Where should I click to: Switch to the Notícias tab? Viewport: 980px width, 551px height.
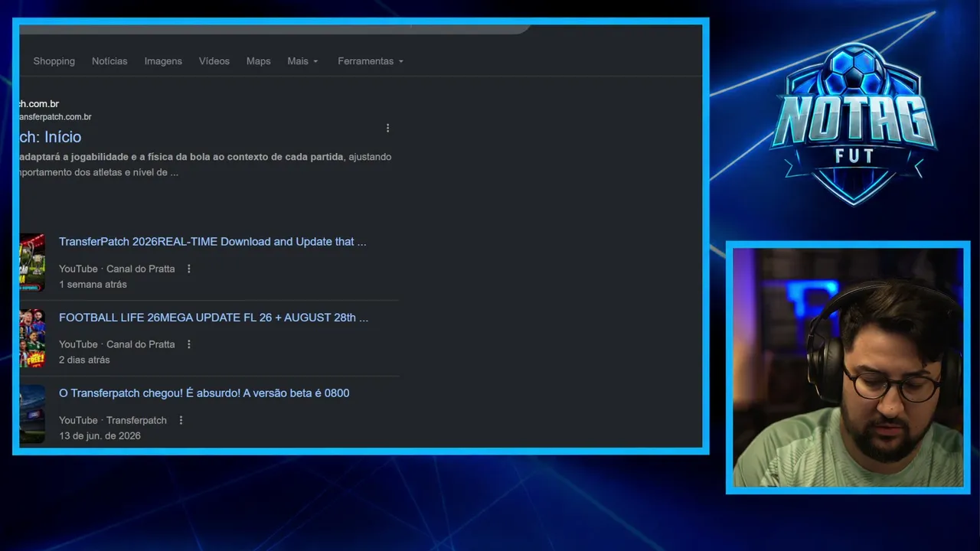point(109,61)
